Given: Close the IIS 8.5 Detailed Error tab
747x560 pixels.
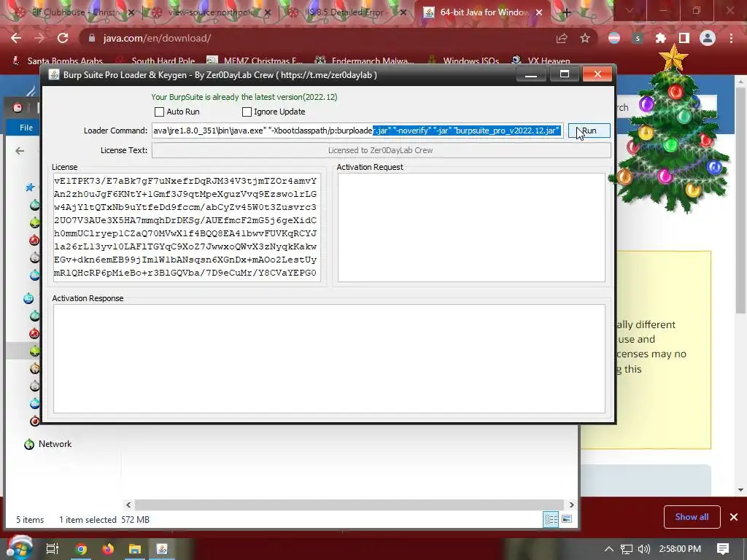Looking at the screenshot, I should click(x=403, y=13).
